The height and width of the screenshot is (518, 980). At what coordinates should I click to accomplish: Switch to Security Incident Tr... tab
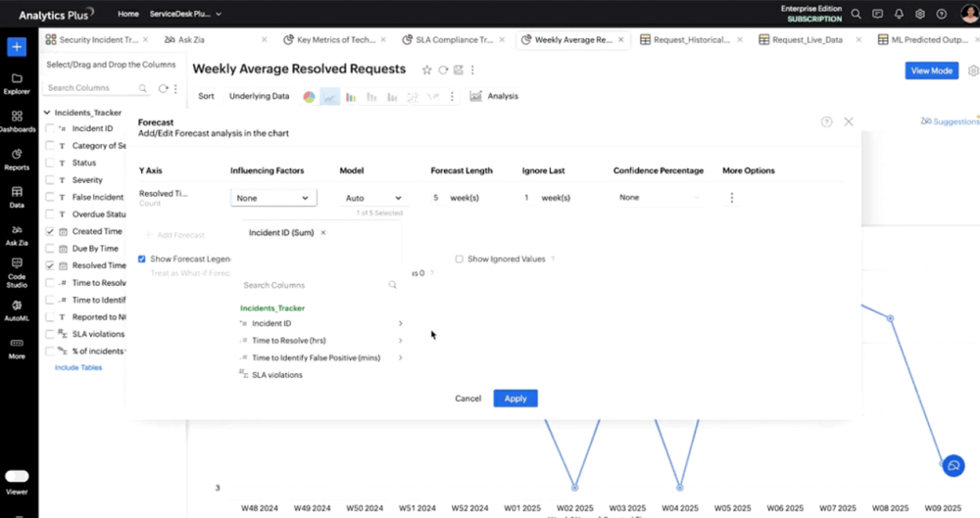click(98, 39)
